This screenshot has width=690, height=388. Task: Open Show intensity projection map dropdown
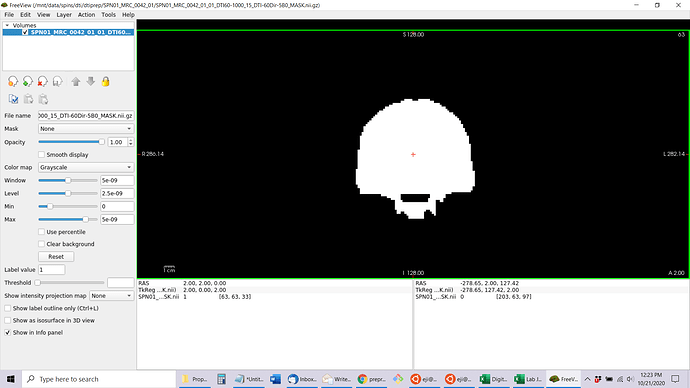pos(111,296)
